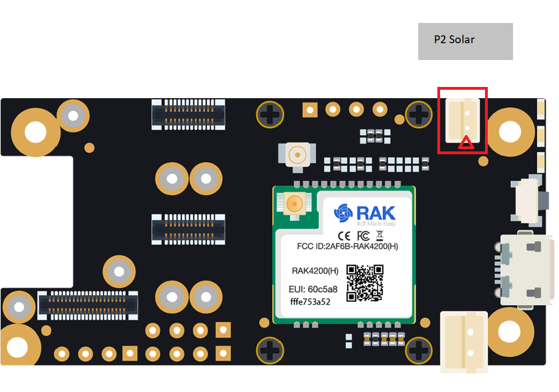559x392 pixels.
Task: Click the FCC logo mark
Action: 363,236
